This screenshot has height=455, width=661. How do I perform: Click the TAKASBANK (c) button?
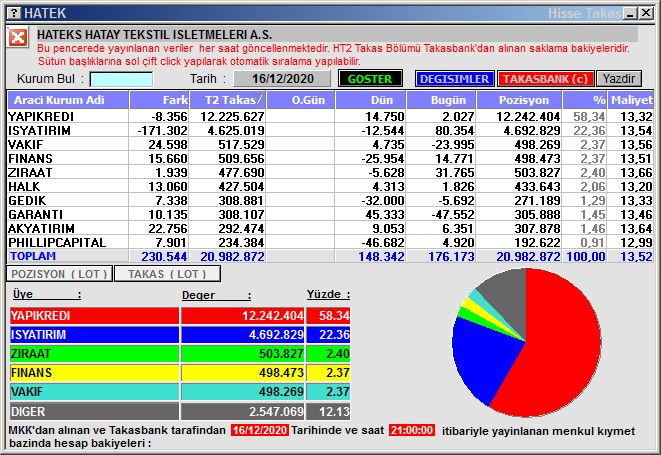click(x=545, y=79)
